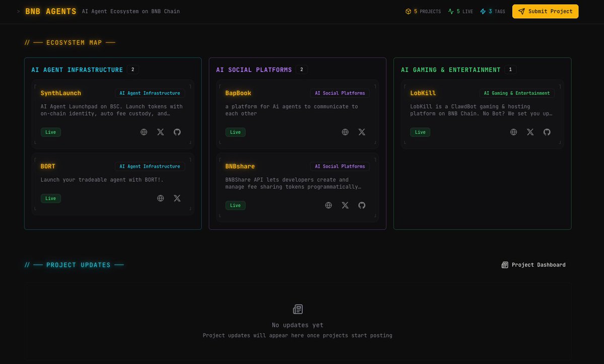This screenshot has height=364, width=604.
Task: Click the newspaper icon above No updates yet
Action: click(x=298, y=309)
